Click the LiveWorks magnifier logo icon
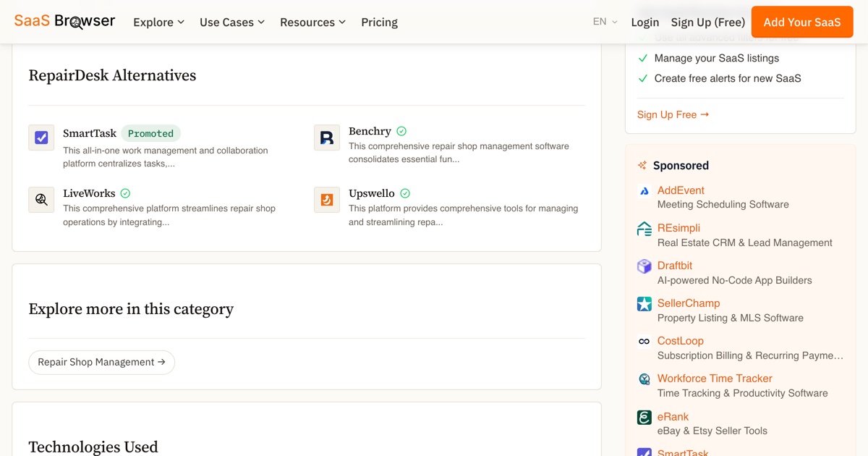The image size is (868, 456). coord(41,200)
